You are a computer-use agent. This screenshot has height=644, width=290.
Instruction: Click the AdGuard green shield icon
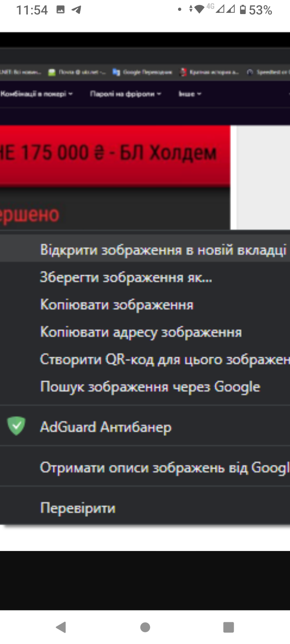coord(16,426)
